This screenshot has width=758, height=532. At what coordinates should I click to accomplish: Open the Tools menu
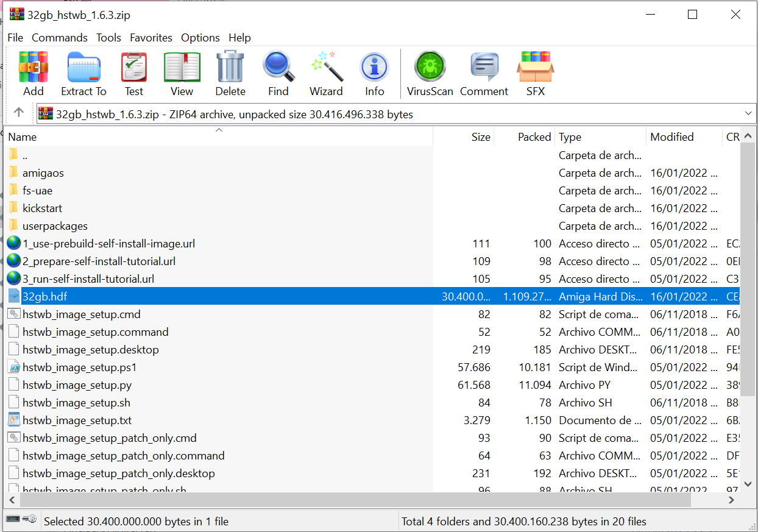pos(108,38)
